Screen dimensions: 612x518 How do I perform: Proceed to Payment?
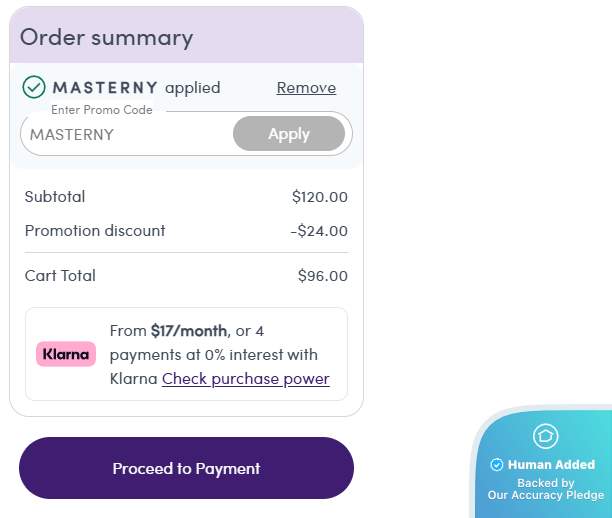[186, 468]
